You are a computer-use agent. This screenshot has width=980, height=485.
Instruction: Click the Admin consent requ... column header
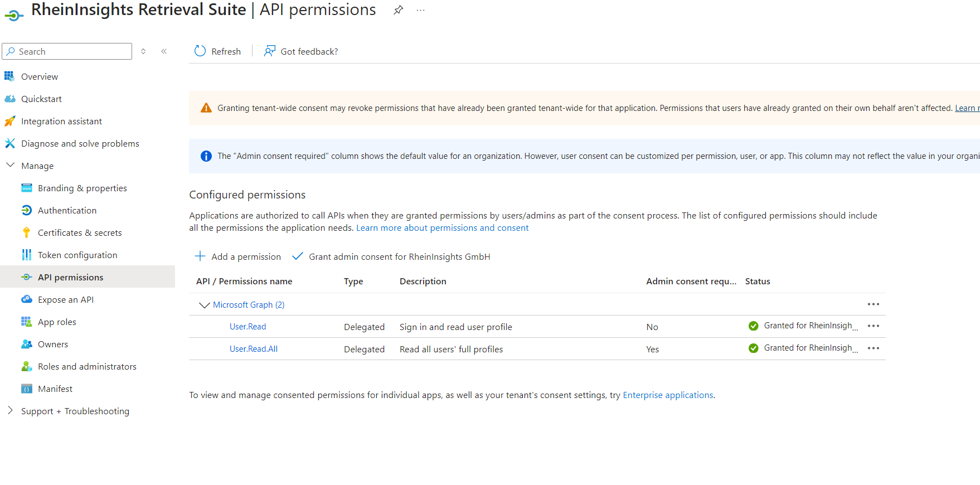(x=691, y=282)
